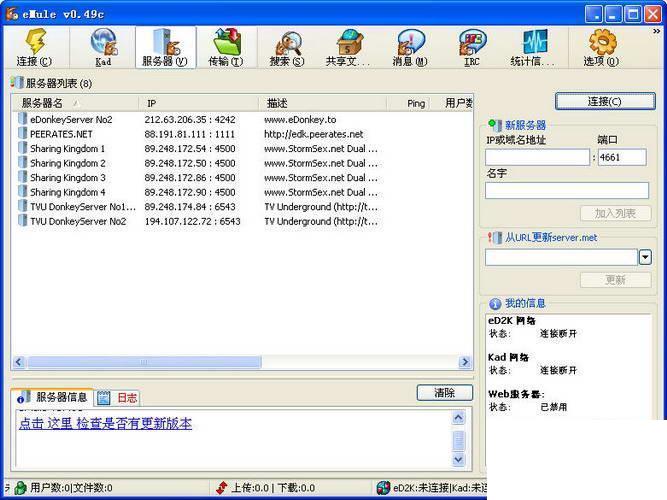Click the server list horizontal scrollbar thumb
Image resolution: width=667 pixels, height=500 pixels.
[x=144, y=362]
